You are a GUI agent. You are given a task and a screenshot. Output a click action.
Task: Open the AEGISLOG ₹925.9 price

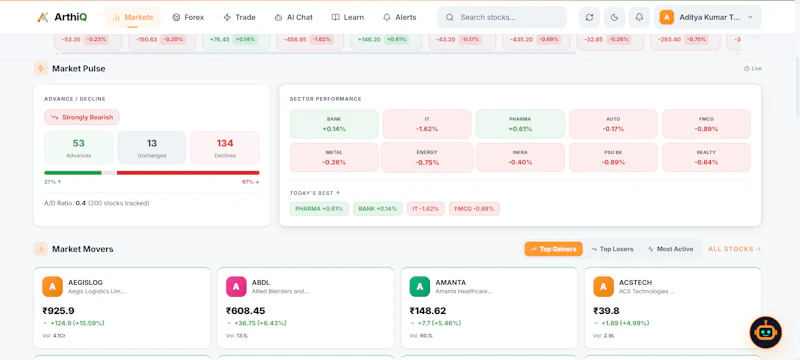pyautogui.click(x=58, y=311)
